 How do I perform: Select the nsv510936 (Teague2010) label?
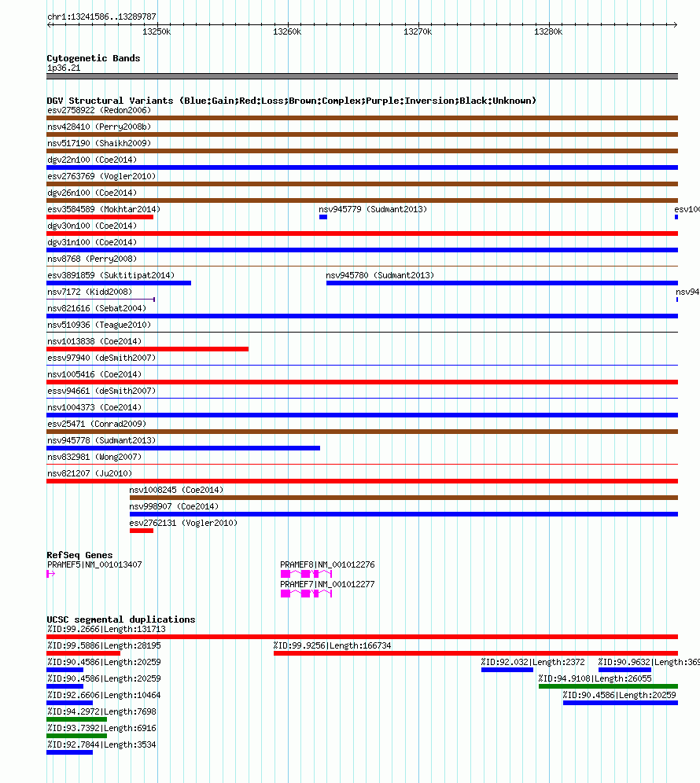(99, 325)
